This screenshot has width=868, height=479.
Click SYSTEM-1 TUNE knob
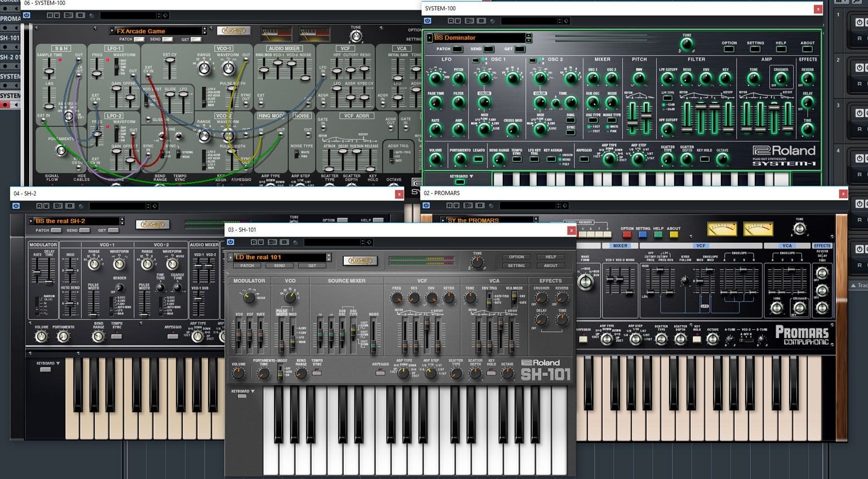[687, 45]
